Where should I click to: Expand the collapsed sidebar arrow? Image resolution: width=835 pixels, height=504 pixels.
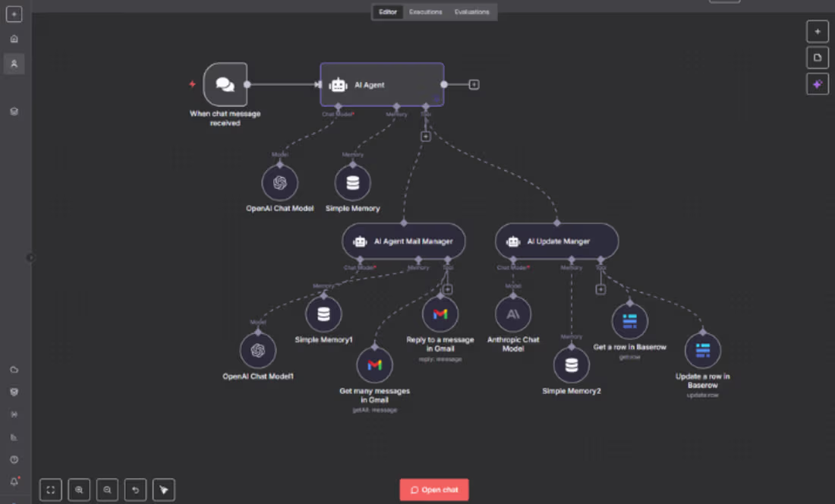click(x=30, y=257)
